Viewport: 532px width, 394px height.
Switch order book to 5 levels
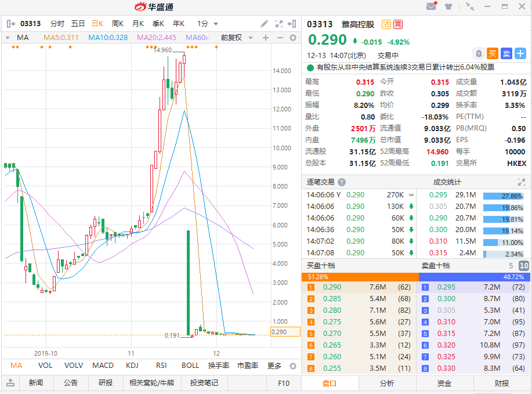[511, 266]
